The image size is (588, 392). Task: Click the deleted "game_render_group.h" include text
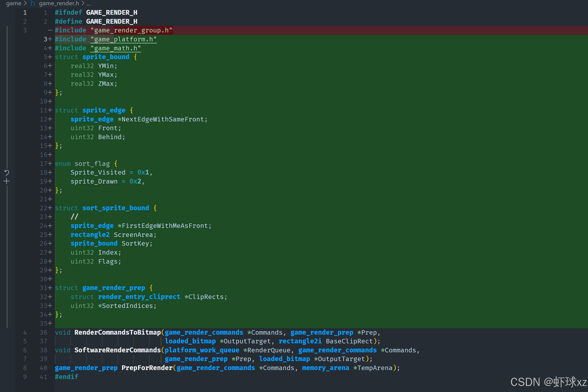pyautogui.click(x=131, y=30)
